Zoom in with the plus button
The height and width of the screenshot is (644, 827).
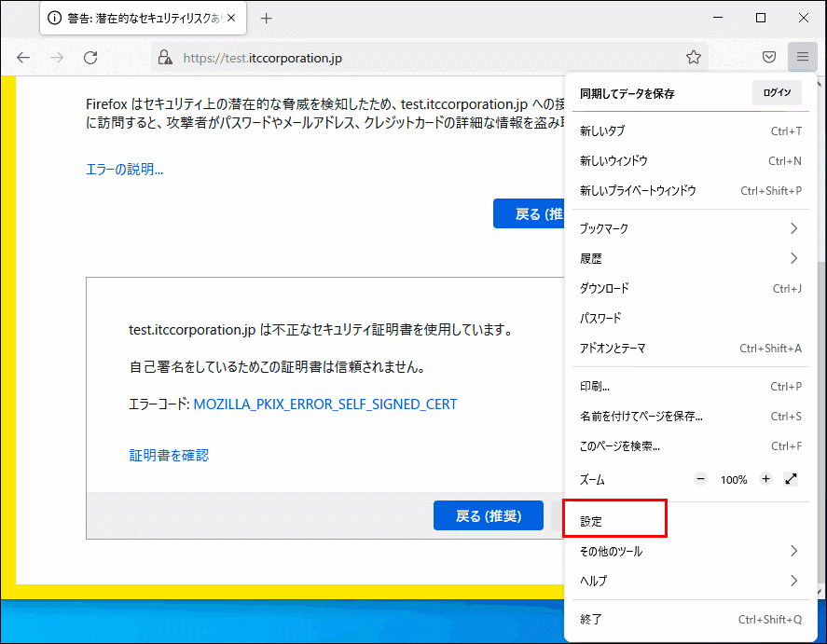coord(765,479)
